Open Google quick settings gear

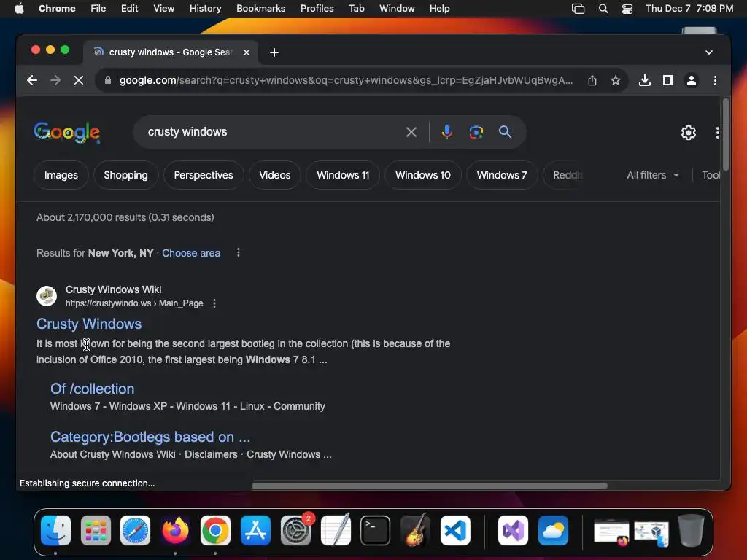[689, 133]
